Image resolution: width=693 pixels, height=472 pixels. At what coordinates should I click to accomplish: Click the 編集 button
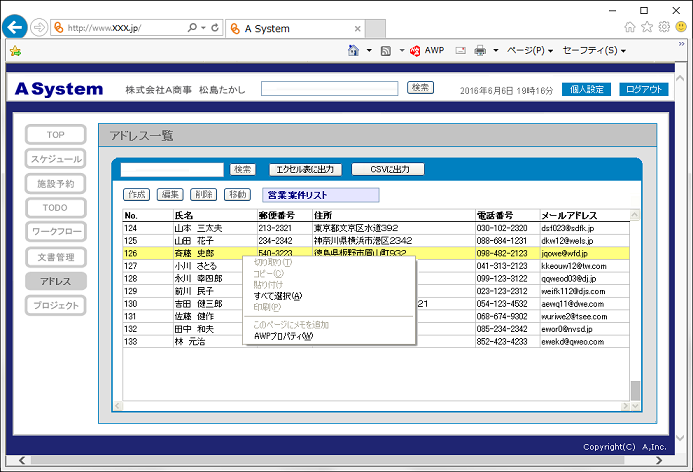tap(170, 194)
